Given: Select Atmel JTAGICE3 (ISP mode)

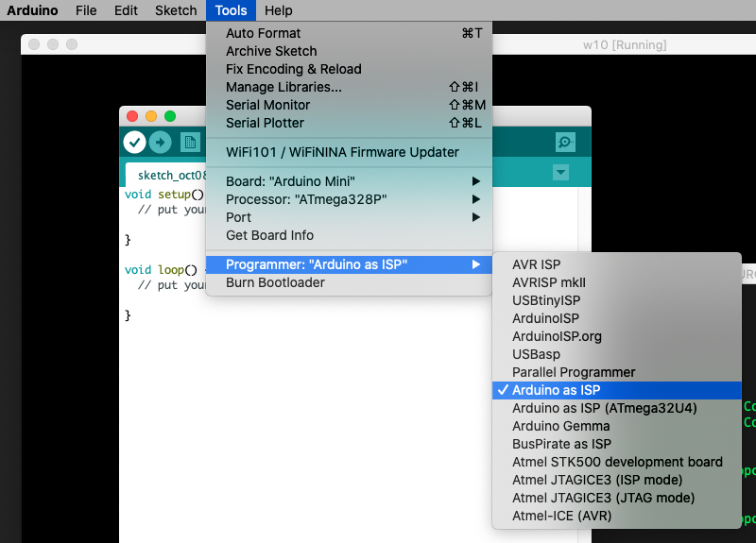Looking at the screenshot, I should pyautogui.click(x=617, y=480).
